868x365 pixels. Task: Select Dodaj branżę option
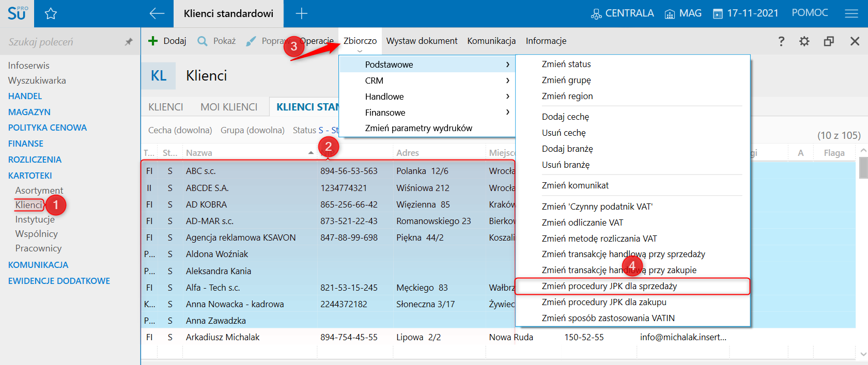(x=567, y=149)
